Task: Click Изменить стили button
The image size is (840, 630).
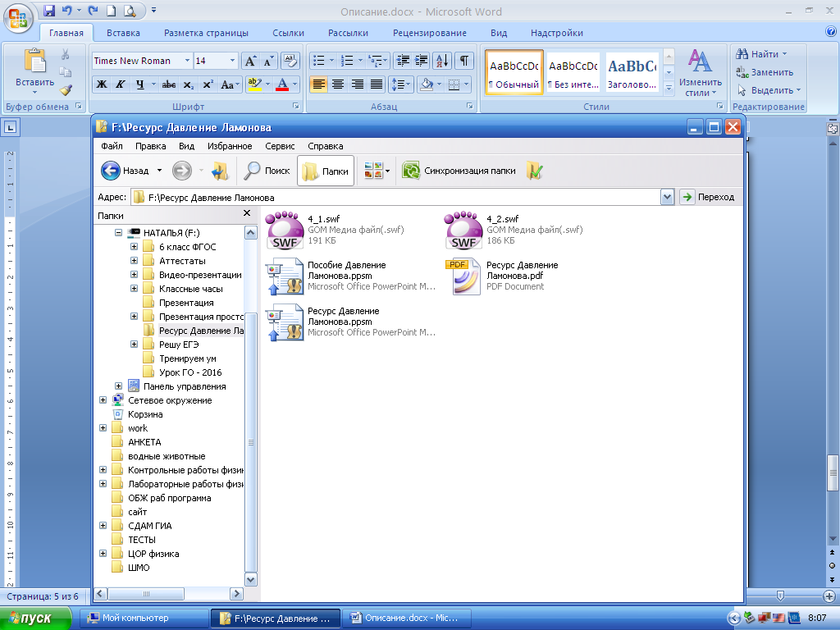Action: pyautogui.click(x=700, y=73)
